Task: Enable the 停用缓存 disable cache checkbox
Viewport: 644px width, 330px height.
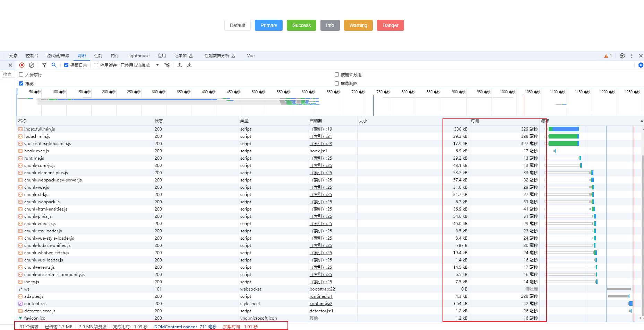Action: click(96, 65)
